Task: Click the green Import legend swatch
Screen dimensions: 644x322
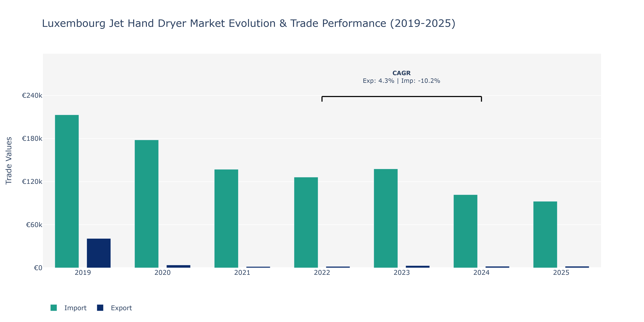Action: (x=54, y=308)
